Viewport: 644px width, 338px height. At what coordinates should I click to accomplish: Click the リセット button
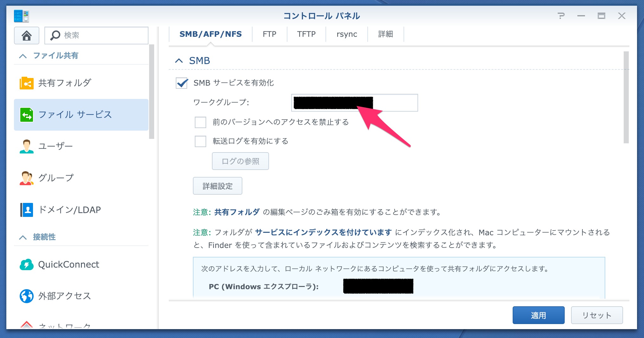(x=597, y=315)
